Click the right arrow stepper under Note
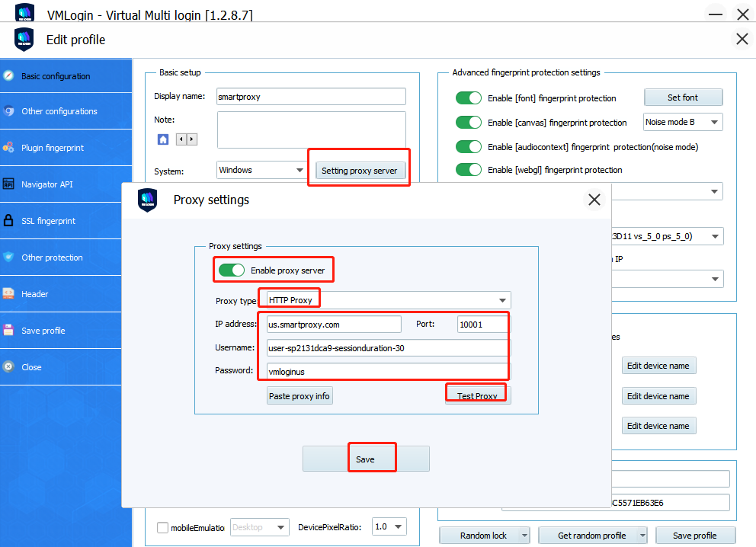Screen dimensions: 756x547 pyautogui.click(x=192, y=139)
